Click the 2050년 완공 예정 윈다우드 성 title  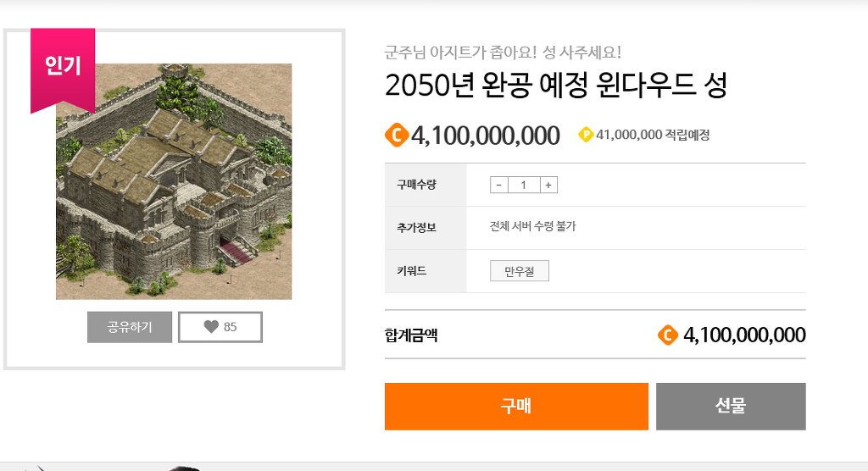[556, 86]
